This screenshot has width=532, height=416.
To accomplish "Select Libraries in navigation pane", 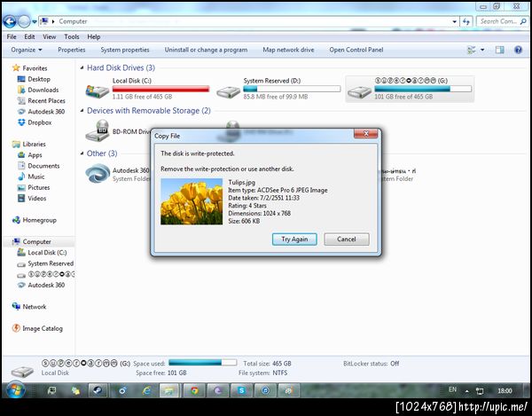I will click(x=29, y=145).
